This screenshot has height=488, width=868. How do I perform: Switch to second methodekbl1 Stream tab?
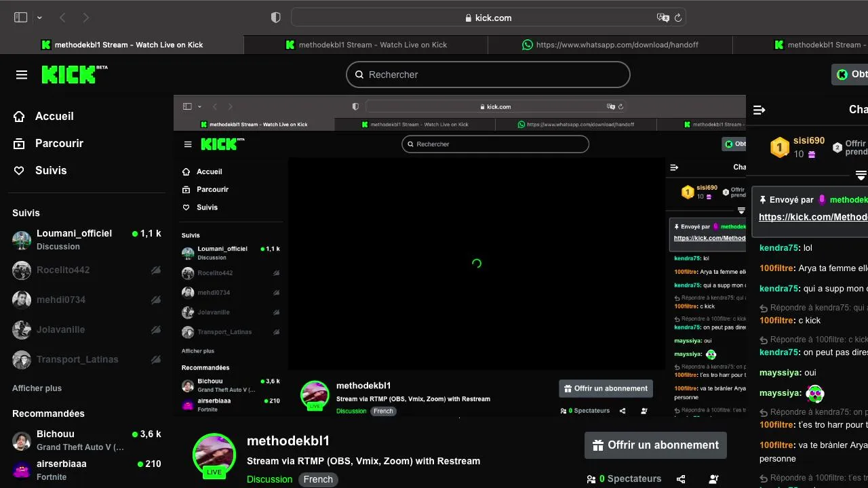click(x=366, y=45)
